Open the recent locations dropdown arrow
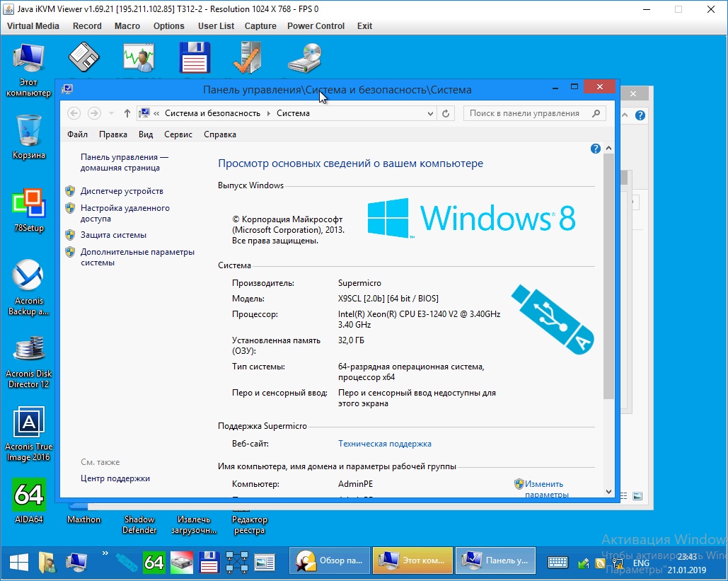This screenshot has height=581, width=728. 111,113
